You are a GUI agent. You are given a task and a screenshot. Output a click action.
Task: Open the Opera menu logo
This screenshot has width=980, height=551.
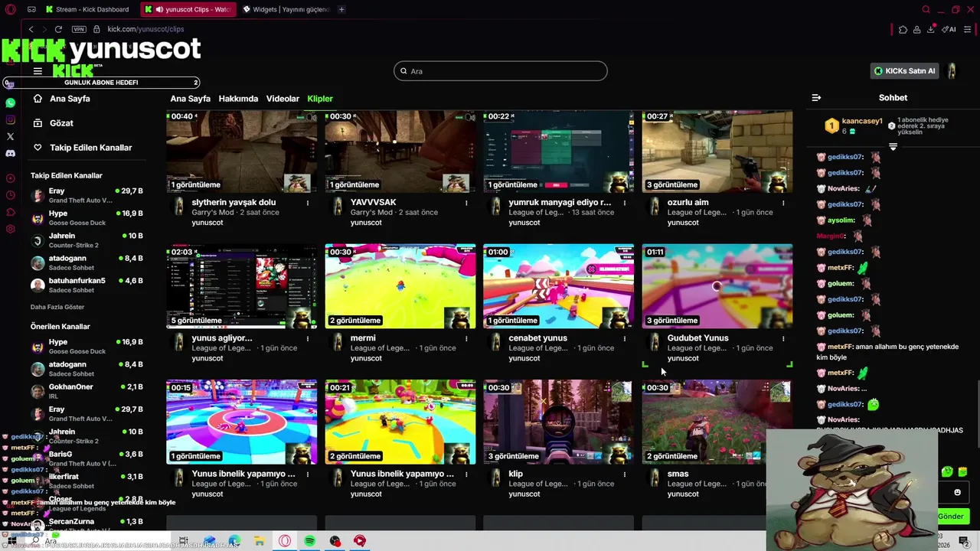tap(10, 9)
